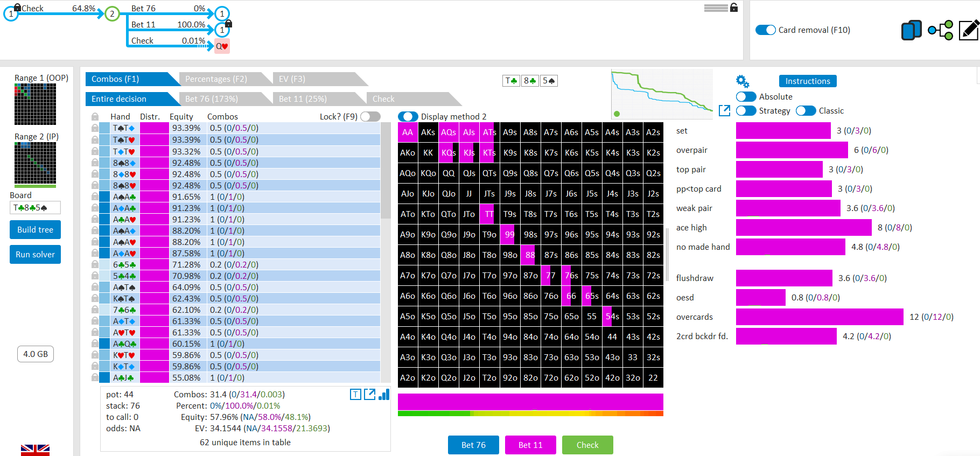Click the set magenta bar
The height and width of the screenshot is (456, 980).
783,131
